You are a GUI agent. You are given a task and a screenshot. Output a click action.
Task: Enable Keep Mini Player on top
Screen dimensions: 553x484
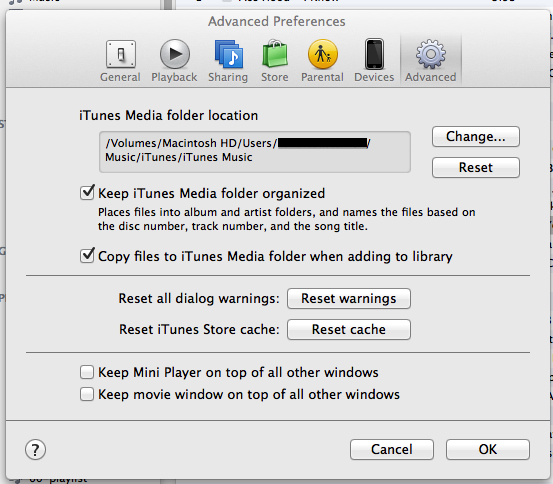point(87,372)
